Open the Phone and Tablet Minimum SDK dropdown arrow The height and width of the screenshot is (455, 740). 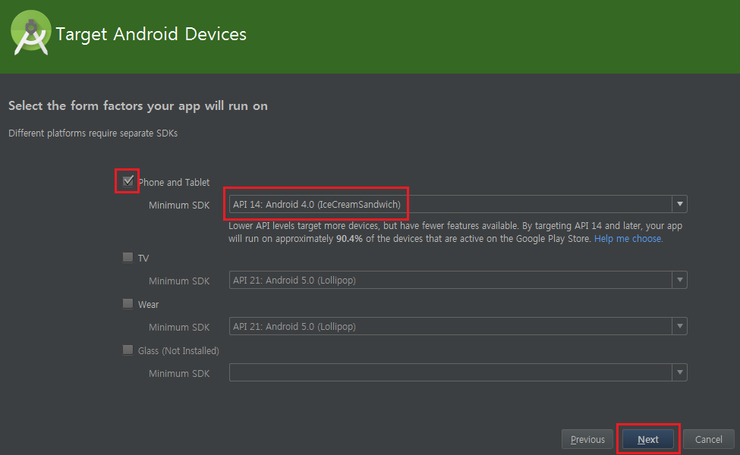pos(680,204)
